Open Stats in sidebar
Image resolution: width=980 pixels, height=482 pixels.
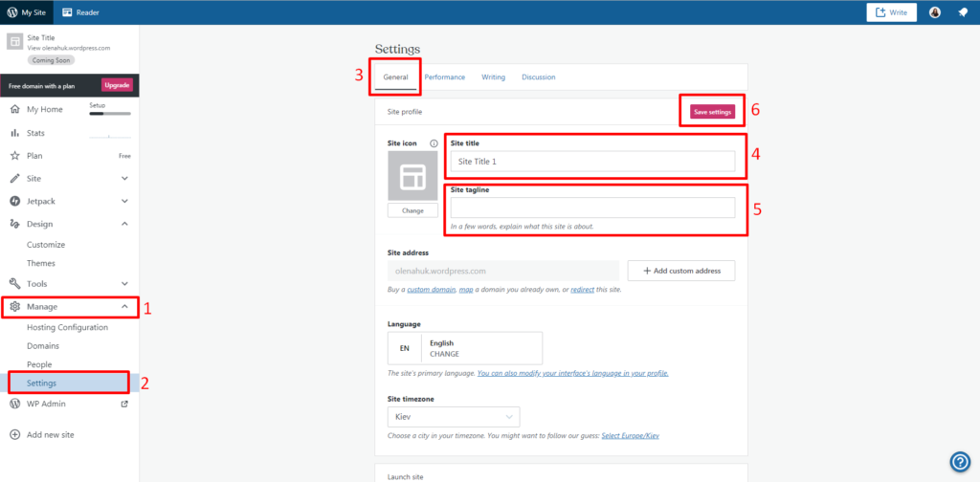coord(35,133)
